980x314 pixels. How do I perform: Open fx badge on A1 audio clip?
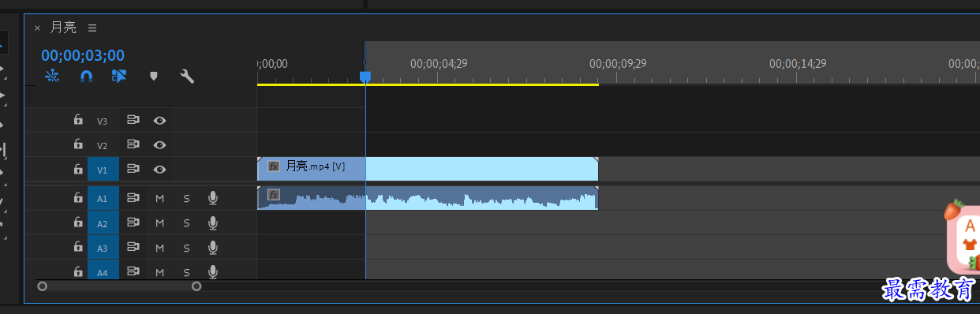274,195
